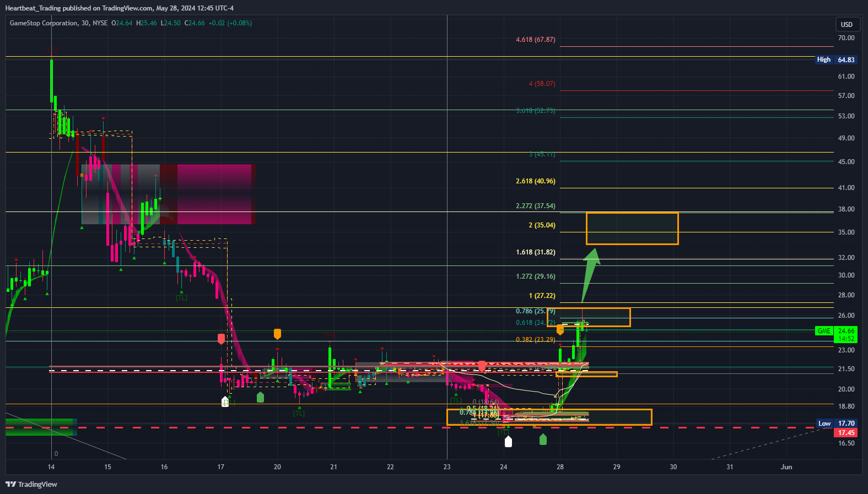The image size is (868, 494).
Task: Click 30.00 on the price axis
Action: [846, 275]
